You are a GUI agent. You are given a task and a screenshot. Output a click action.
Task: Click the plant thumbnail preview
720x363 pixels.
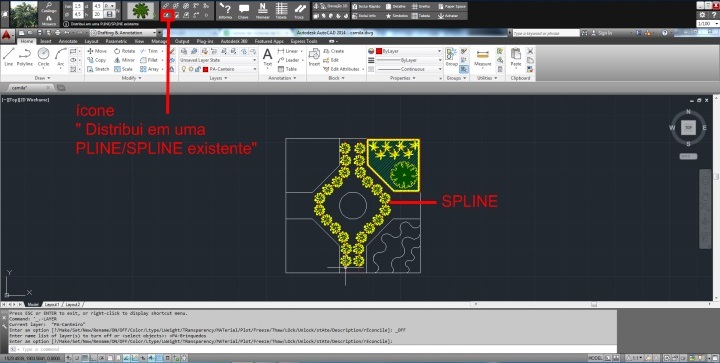[x=141, y=10]
